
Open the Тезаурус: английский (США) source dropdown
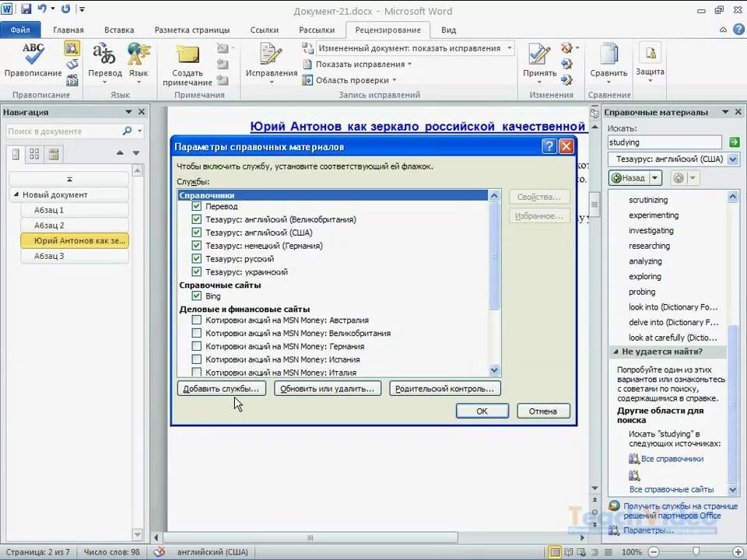point(733,159)
